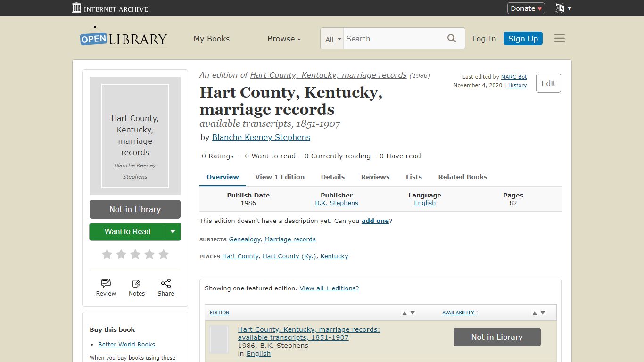Viewport: 644px width, 362px height.
Task: Rate the book two stars
Action: (x=121, y=255)
